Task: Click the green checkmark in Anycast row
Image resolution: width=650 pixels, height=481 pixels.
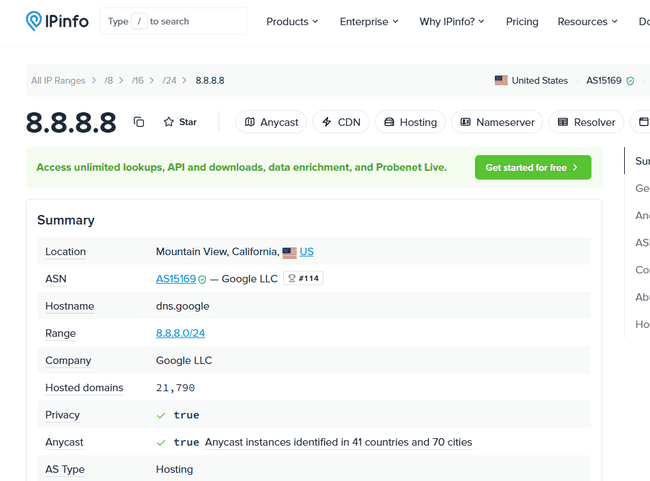Action: (x=161, y=442)
